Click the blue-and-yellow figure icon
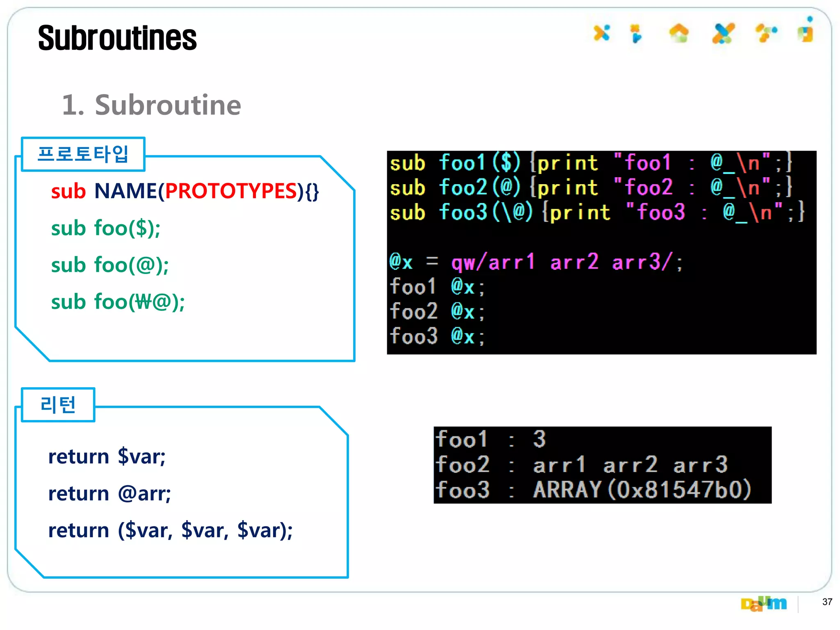The image size is (840, 630). [636, 34]
